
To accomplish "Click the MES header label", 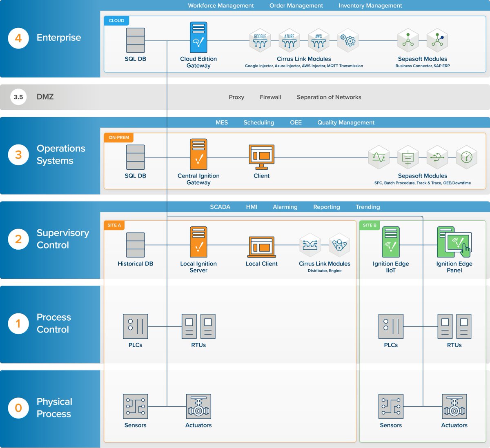I will click(x=222, y=122).
